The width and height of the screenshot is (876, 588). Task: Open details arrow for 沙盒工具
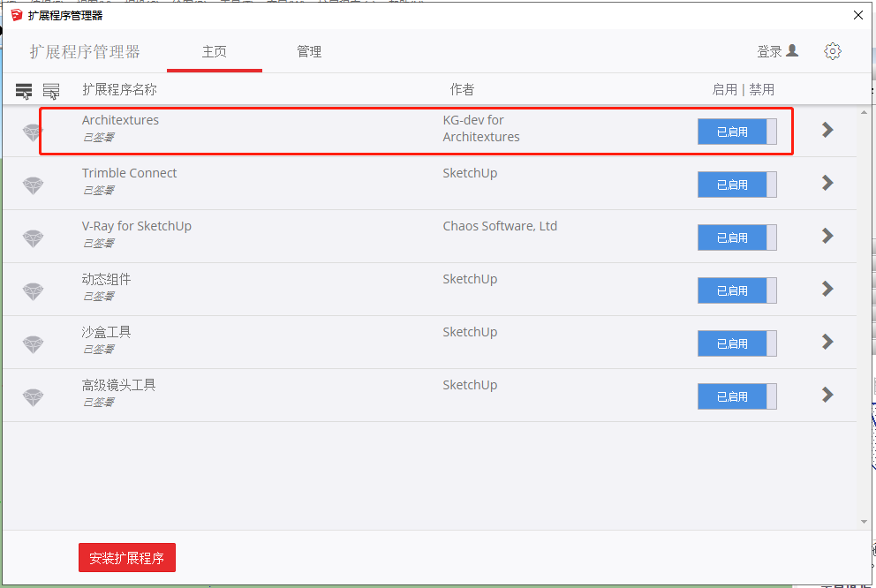[827, 342]
